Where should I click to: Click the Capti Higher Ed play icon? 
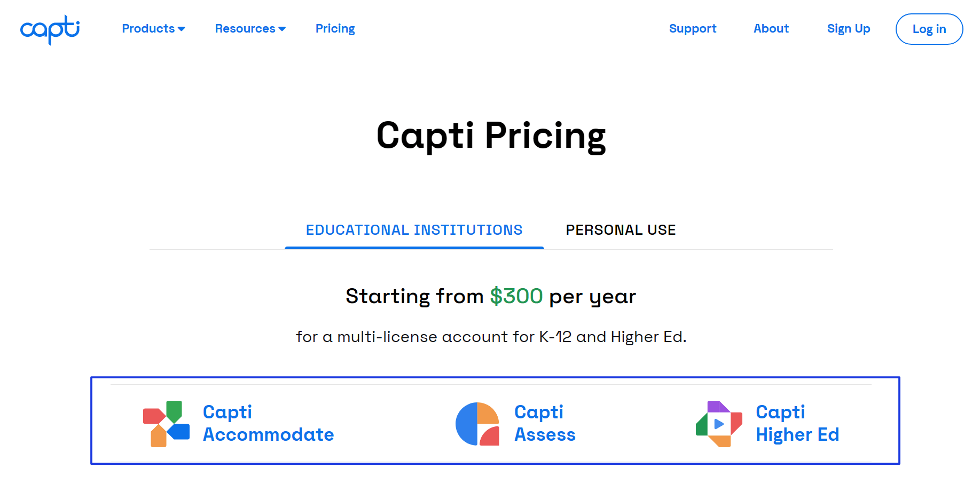[x=719, y=424]
